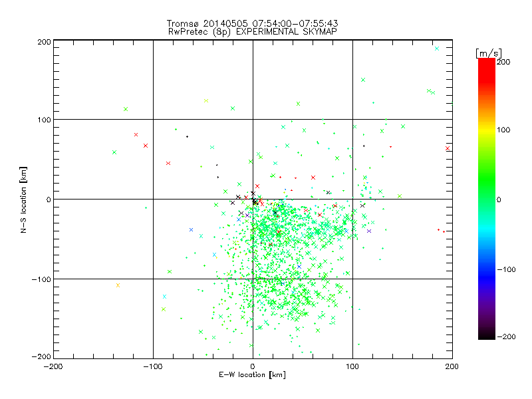Click the colorbar's "0" label
Image resolution: width=532 pixels, height=399 pixels.
coord(499,199)
